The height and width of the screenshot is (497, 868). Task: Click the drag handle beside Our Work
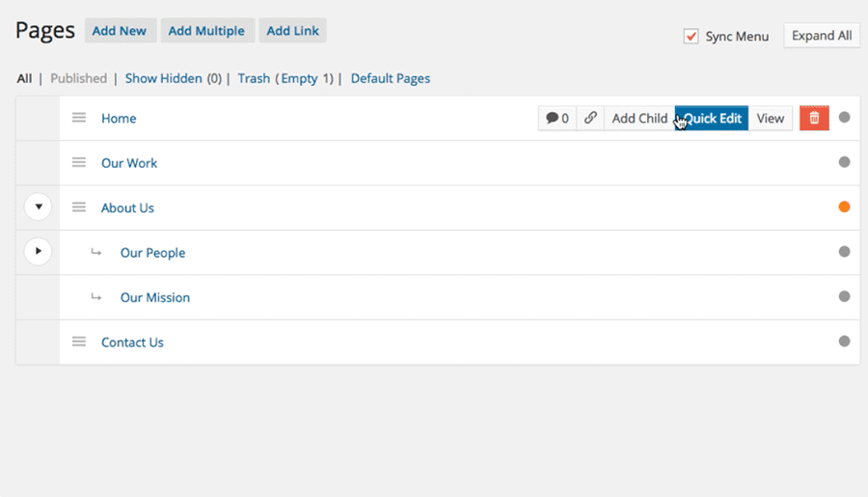[x=79, y=162]
